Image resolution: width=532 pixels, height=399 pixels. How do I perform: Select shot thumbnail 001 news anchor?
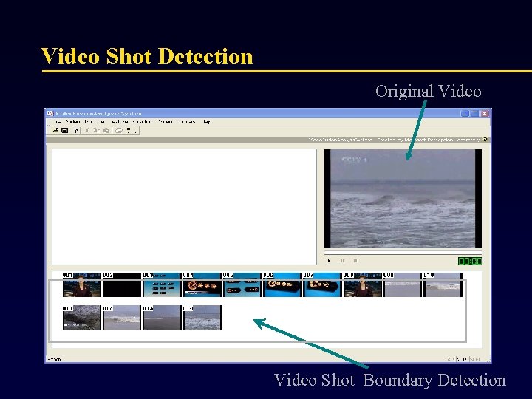click(x=82, y=284)
